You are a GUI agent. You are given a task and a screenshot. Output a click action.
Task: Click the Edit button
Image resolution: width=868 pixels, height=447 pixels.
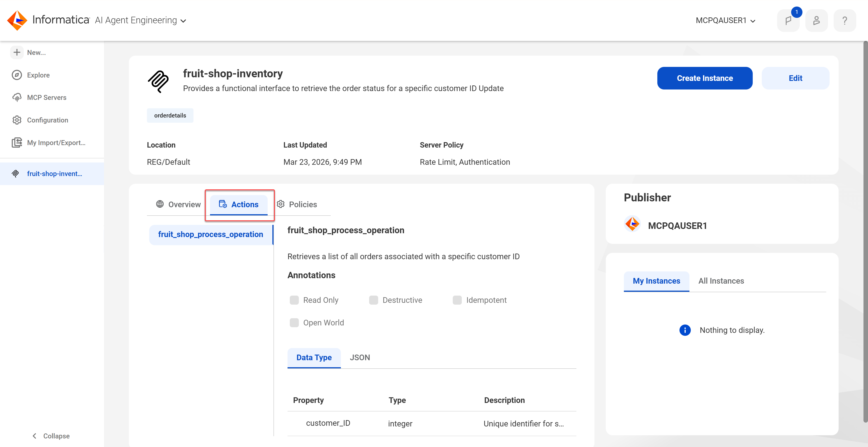[795, 78]
